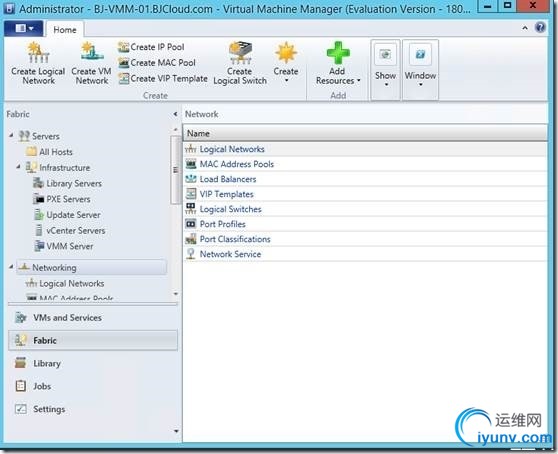Collapse the Servers tree node
The height and width of the screenshot is (454, 558).
point(11,135)
